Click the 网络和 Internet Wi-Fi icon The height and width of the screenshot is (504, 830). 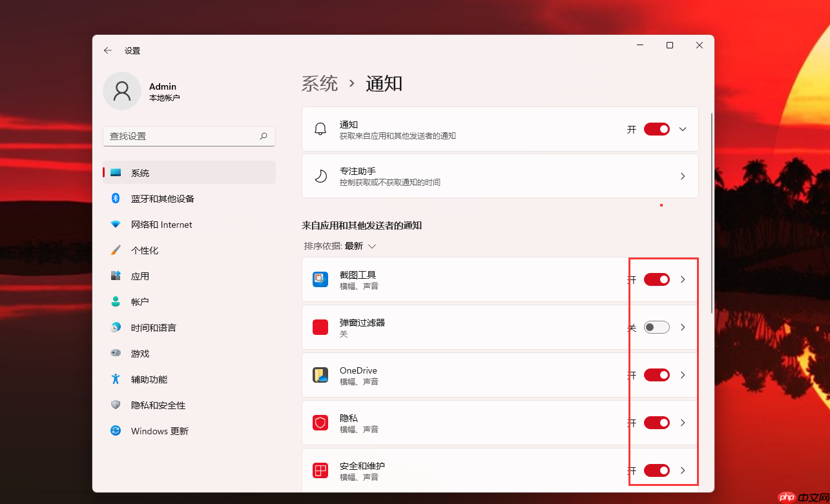(116, 225)
